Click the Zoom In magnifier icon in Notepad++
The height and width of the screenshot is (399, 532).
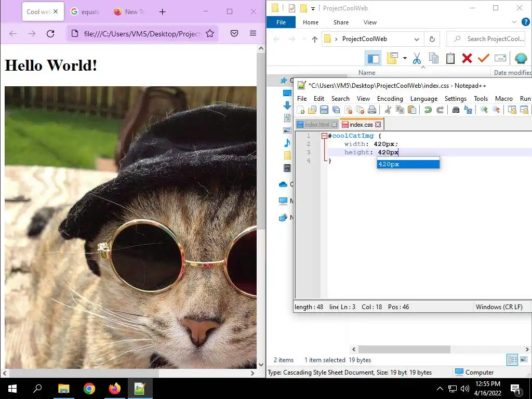click(484, 110)
